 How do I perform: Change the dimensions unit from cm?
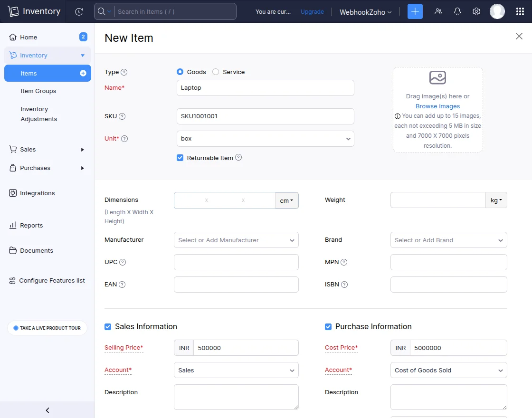[x=287, y=200]
